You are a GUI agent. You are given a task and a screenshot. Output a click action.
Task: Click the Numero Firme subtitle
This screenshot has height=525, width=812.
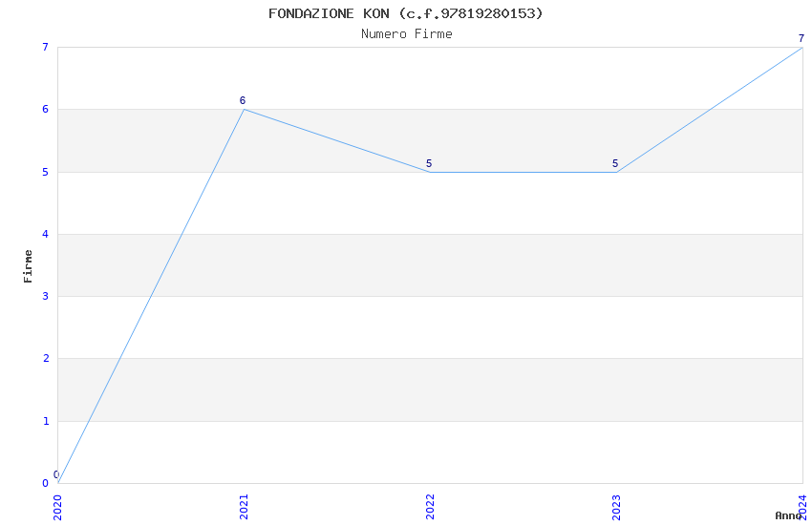pos(406,34)
